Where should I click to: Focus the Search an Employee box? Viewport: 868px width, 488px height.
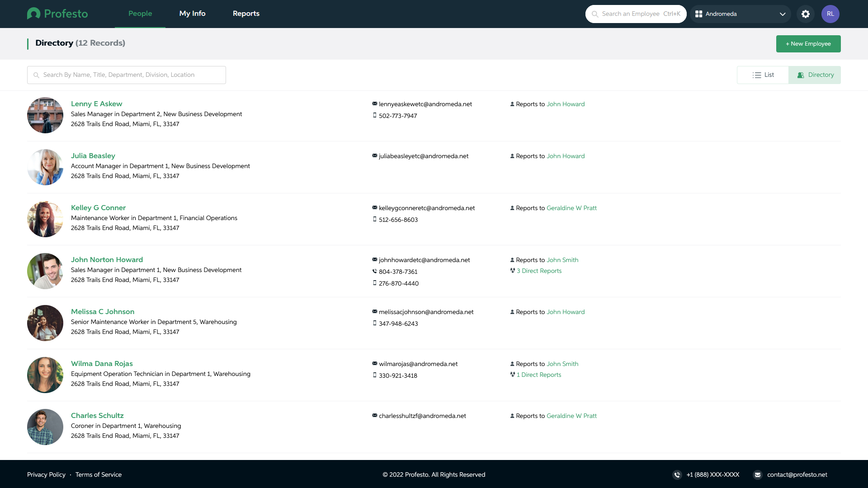(636, 14)
